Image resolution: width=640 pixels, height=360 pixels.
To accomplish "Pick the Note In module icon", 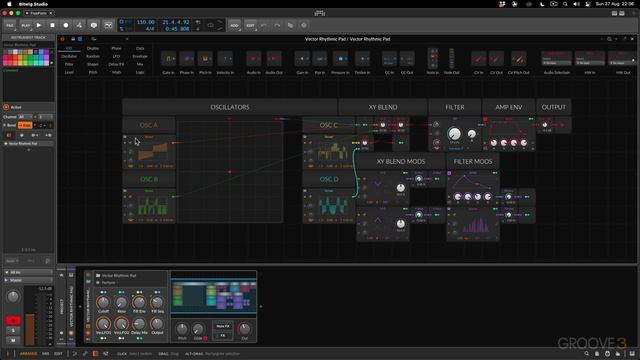I will (433, 58).
